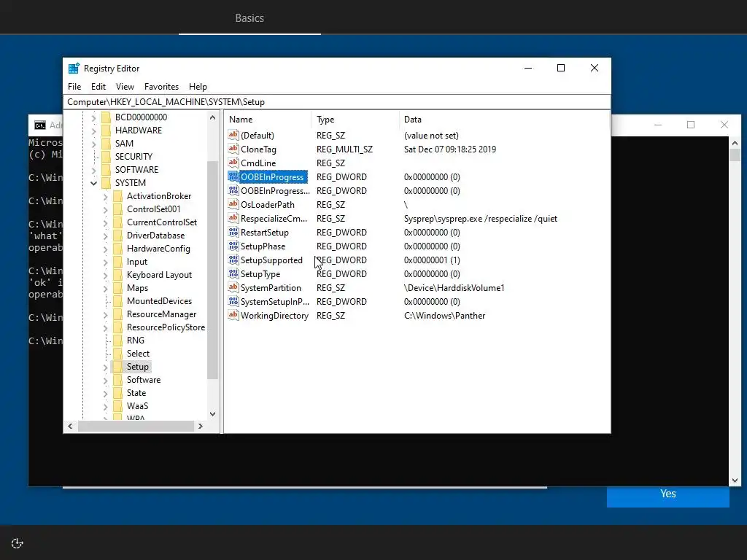Click the SystemPartition value icon
This screenshot has width=747, height=560.
pos(233,287)
